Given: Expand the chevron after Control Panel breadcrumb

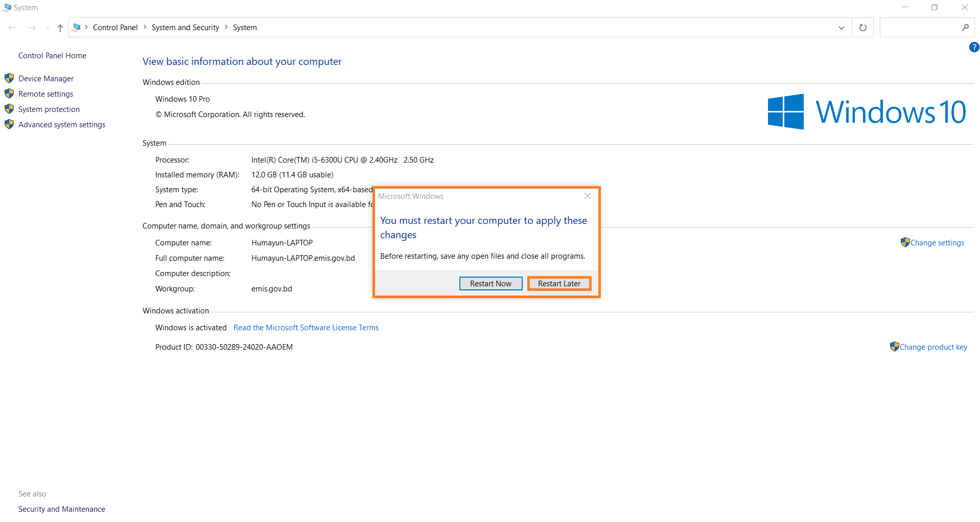Looking at the screenshot, I should point(145,27).
